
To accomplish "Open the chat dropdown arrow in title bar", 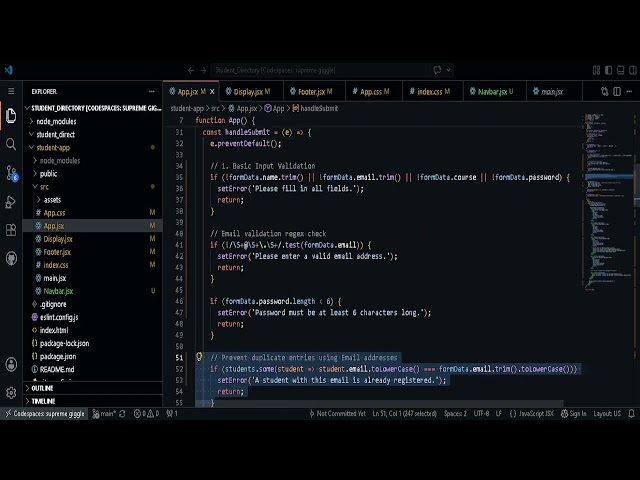I will 448,70.
